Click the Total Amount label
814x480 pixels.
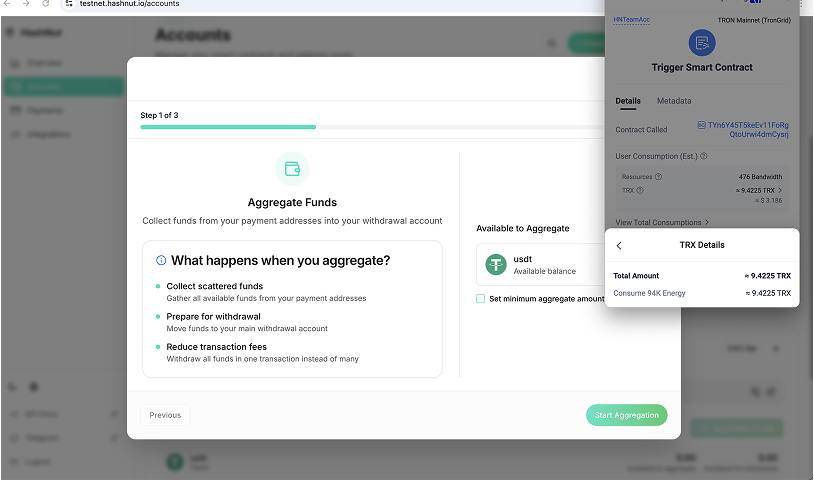pos(636,276)
